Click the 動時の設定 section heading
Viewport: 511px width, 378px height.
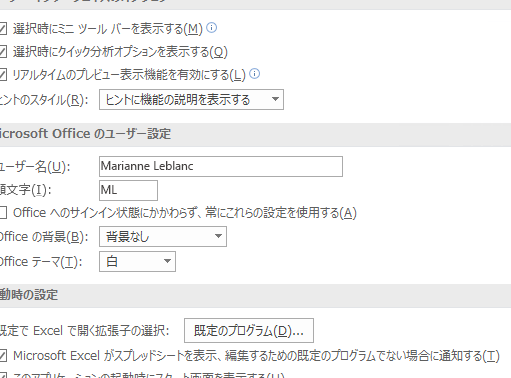click(x=29, y=295)
